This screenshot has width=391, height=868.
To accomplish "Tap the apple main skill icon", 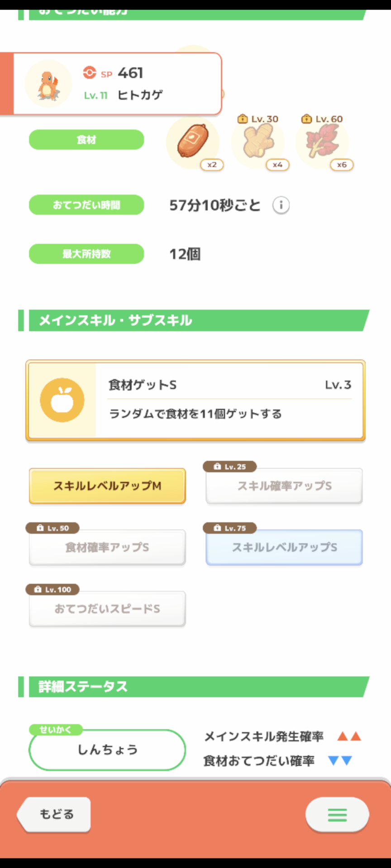I will (x=62, y=400).
